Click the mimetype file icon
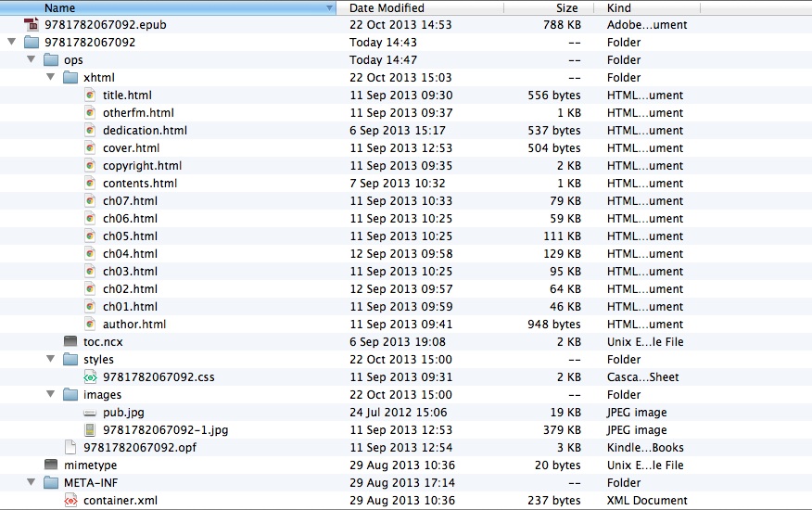Image resolution: width=812 pixels, height=510 pixels. point(51,465)
